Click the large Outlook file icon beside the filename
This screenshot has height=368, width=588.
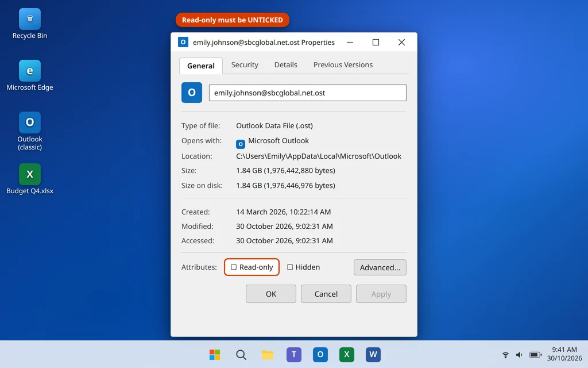(x=192, y=93)
